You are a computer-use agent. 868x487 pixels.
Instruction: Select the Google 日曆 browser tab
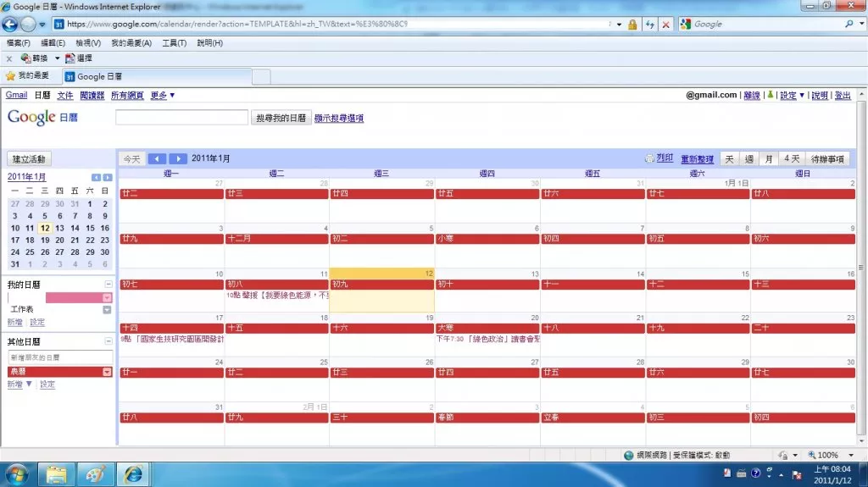point(156,76)
